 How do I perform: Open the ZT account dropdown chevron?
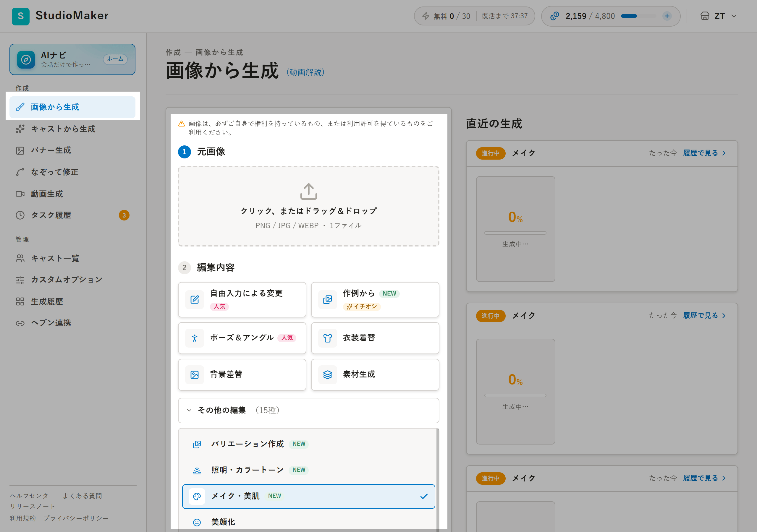(734, 16)
